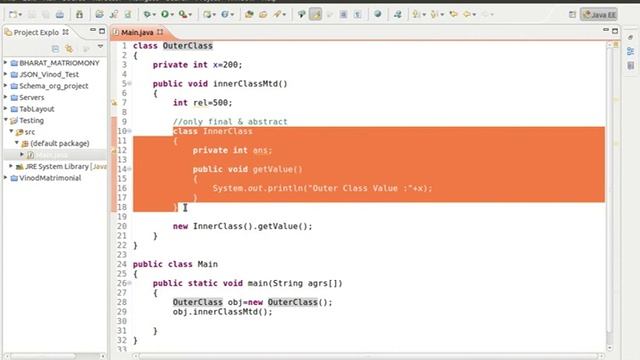Image resolution: width=640 pixels, height=360 pixels.
Task: Click the Open Perspective icon
Action: [572, 15]
